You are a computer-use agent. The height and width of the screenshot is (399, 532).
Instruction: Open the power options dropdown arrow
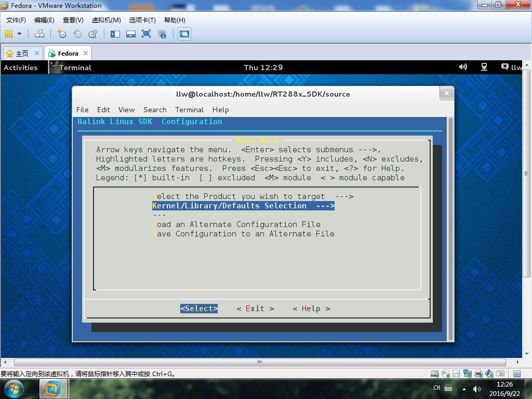tap(19, 34)
